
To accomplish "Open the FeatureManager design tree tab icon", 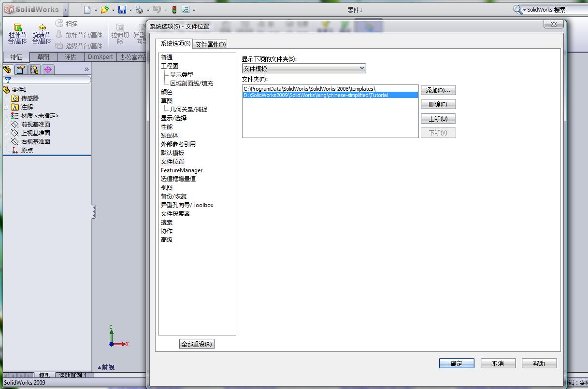I will coord(7,69).
